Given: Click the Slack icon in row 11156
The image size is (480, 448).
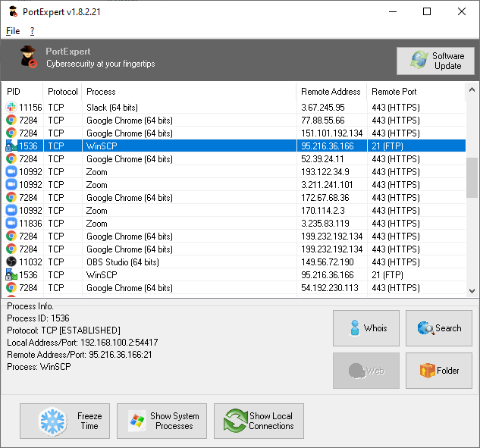Looking at the screenshot, I should click(x=11, y=107).
